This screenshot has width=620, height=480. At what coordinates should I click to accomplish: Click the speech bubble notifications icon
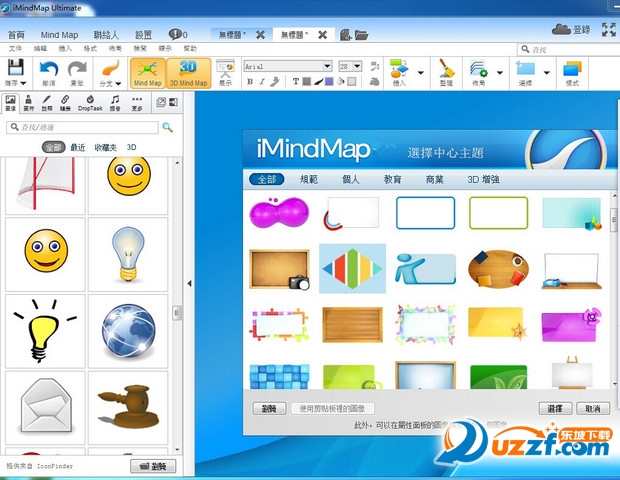[x=175, y=34]
